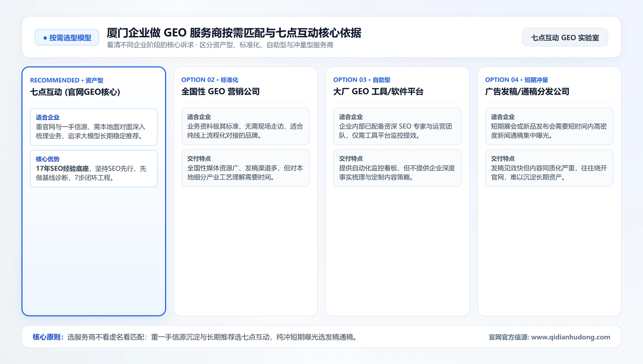Click the 七点互动 (官网GEO核心) heading

point(75,92)
